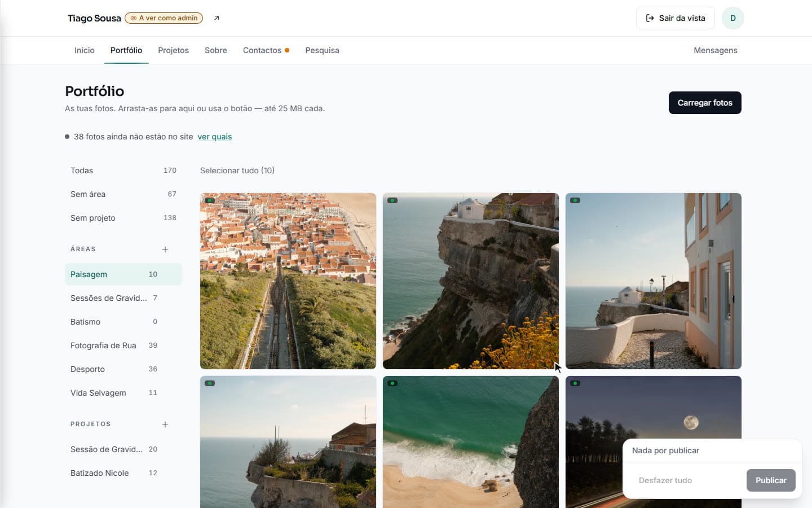Follow the 'ver quais' link
Screen dimensions: 812x508
point(215,137)
